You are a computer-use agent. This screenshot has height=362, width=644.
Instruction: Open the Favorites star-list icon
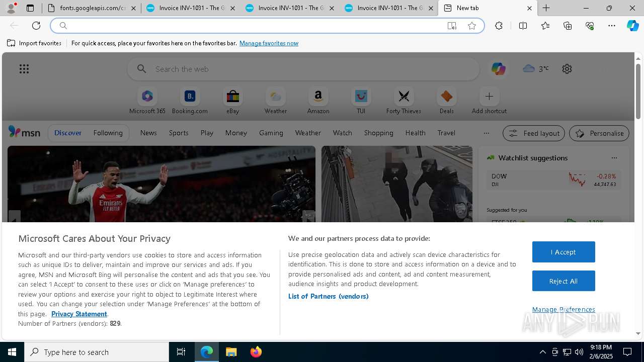tap(545, 26)
